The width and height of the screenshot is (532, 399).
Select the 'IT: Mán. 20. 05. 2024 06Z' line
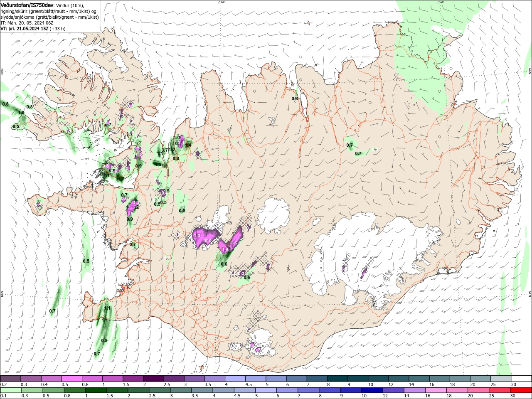[x=27, y=23]
